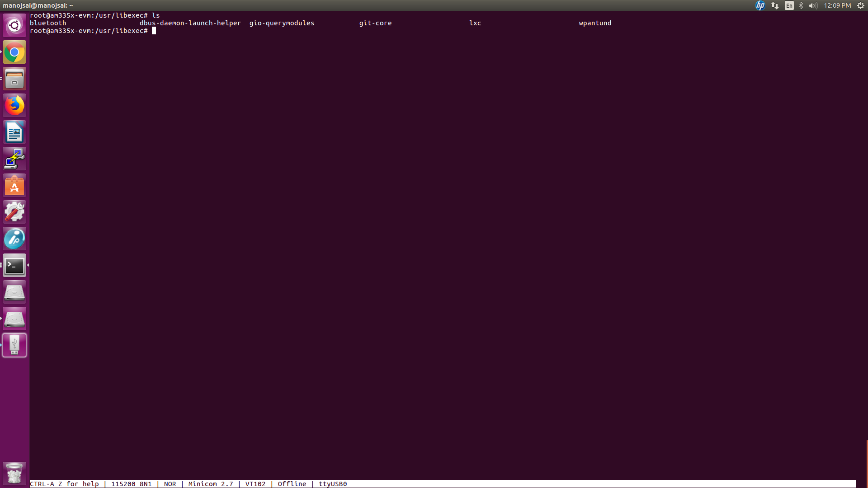Screen dimensions: 868x488
Task: Open the PuTTY SSH client icon
Action: click(x=14, y=159)
